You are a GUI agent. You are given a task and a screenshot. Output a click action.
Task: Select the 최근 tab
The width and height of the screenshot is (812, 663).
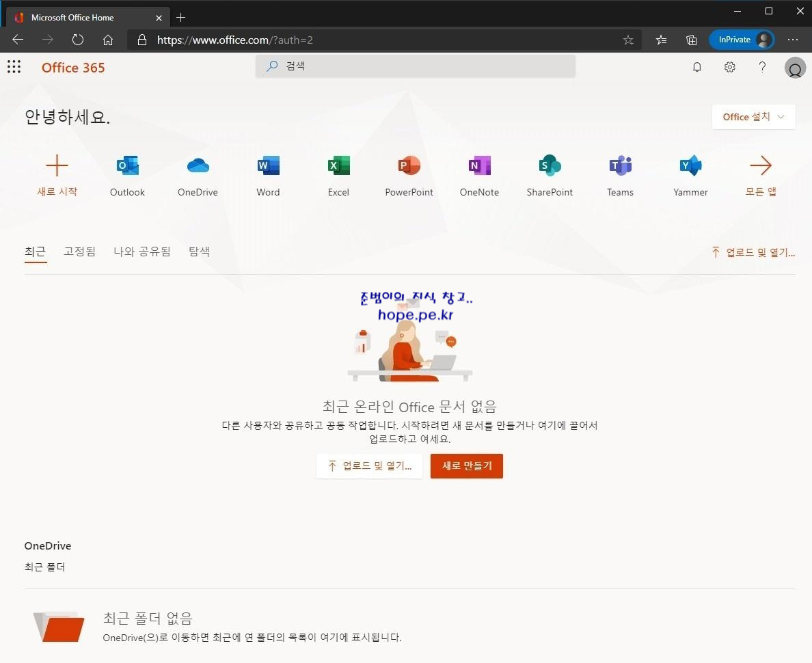click(36, 252)
